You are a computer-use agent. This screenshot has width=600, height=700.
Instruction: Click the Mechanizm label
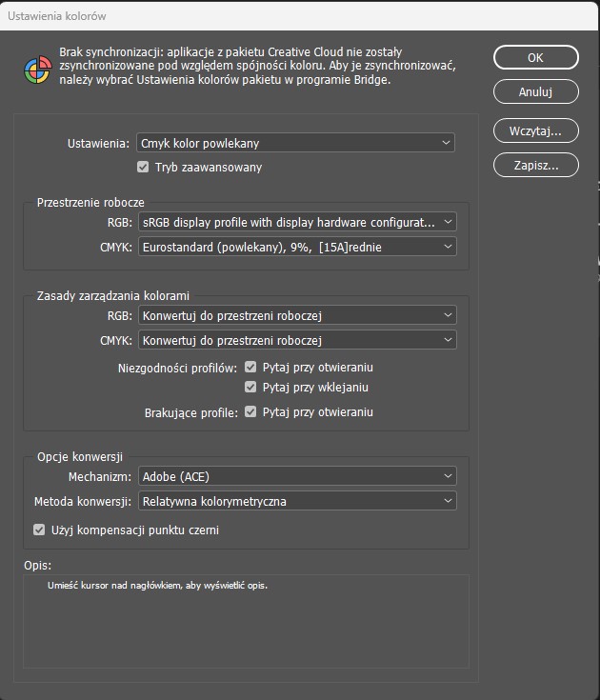pos(100,477)
